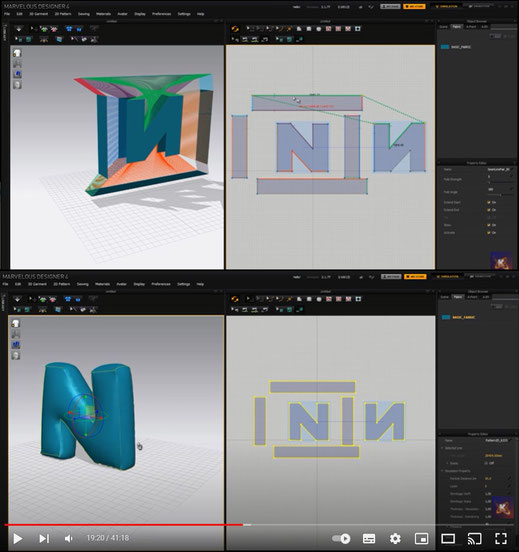Turn on video subtitles
This screenshot has width=519, height=552.
pyautogui.click(x=369, y=538)
